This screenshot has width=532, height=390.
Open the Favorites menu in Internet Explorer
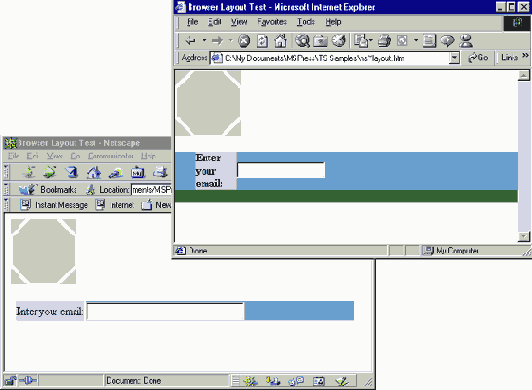click(272, 22)
